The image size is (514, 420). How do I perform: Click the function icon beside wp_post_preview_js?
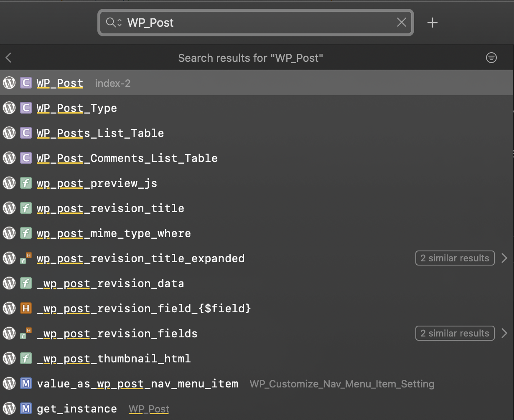point(26,183)
